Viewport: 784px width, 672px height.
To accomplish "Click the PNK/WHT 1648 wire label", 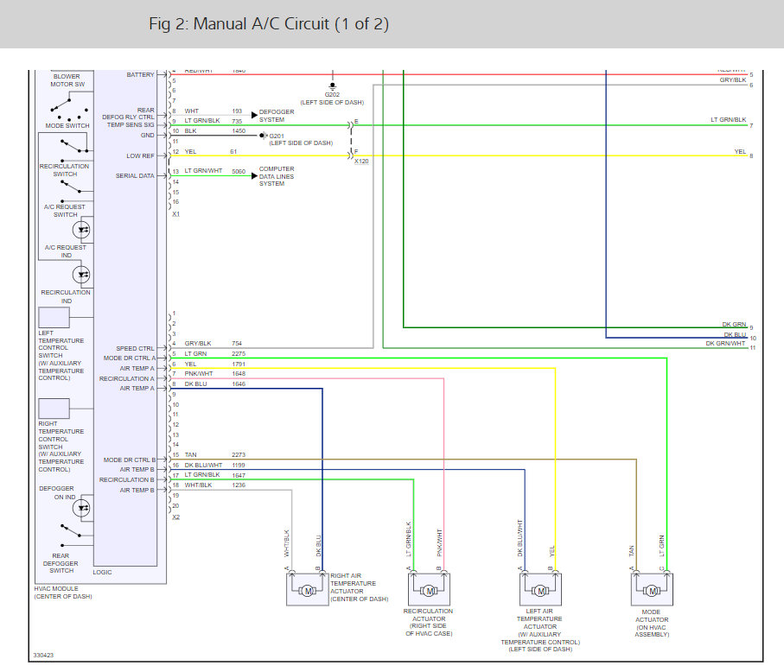I will [x=215, y=374].
